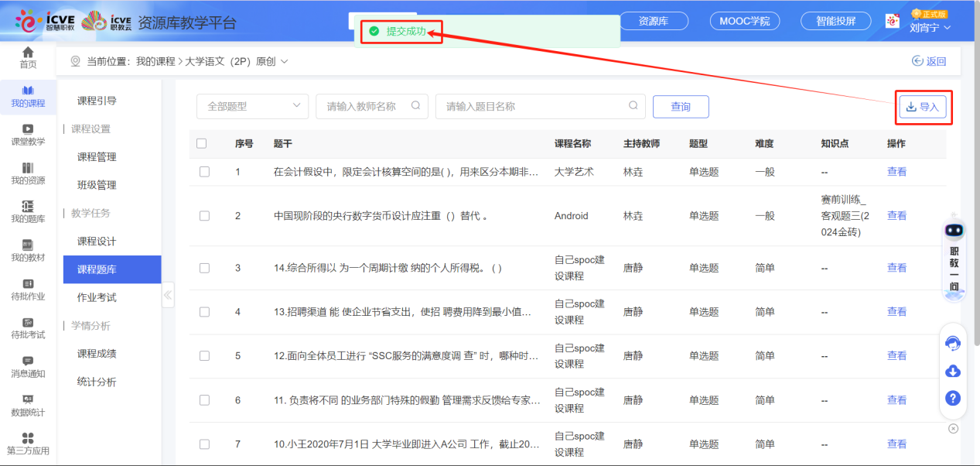Click the 首页 home icon in sidebar
This screenshot has width=980, height=466.
pos(28,57)
